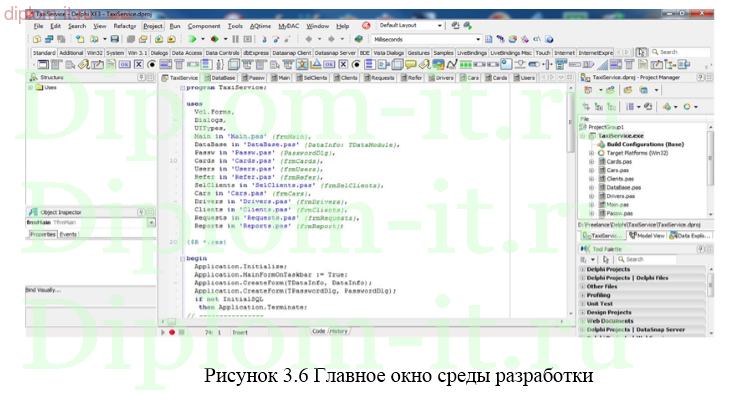This screenshot has height=400, width=739.
Task: Expand the Cards.pas node in Project Manager
Action: pyautogui.click(x=591, y=162)
